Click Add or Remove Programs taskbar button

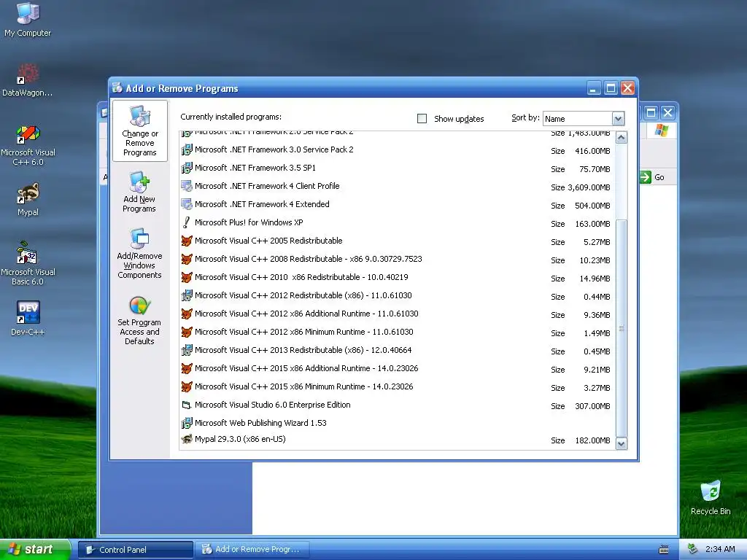252,550
